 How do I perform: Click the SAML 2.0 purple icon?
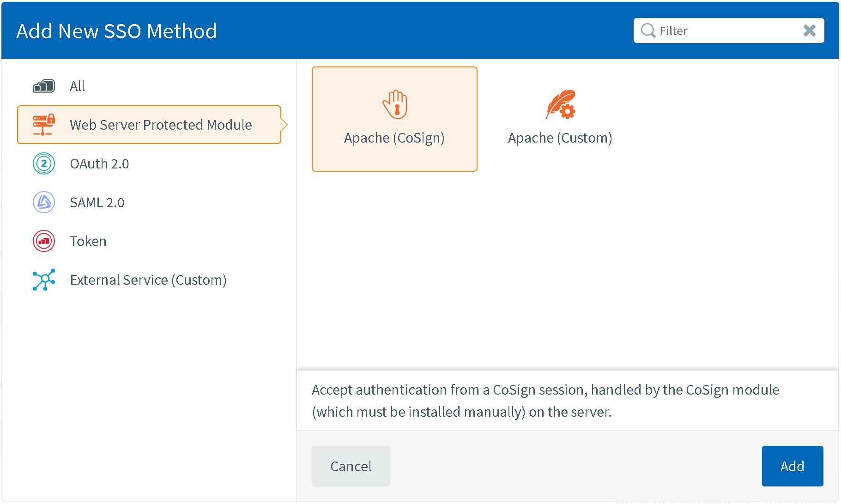tap(44, 202)
